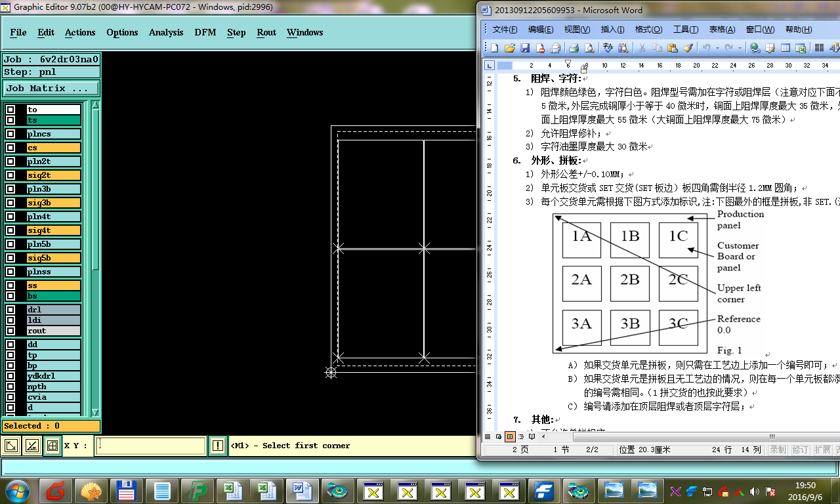This screenshot has width=840, height=504.
Task: Click the Word horizontal scrollbar thumb
Action: [x=707, y=436]
